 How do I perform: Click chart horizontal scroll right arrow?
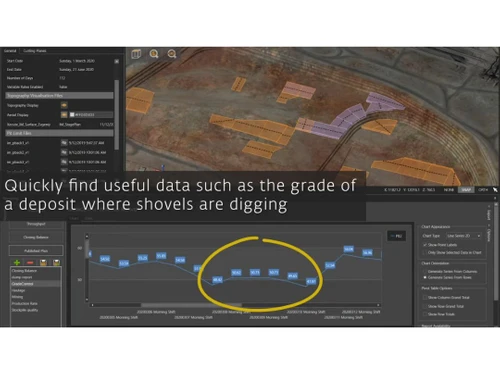tap(378, 305)
